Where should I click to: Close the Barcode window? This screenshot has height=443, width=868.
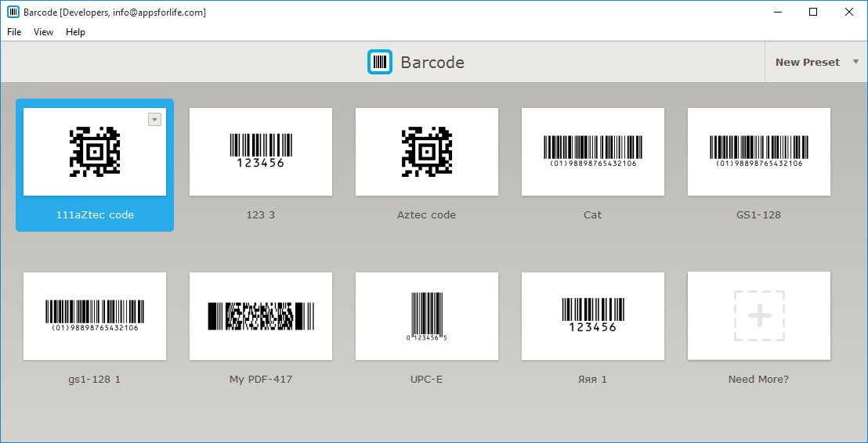(849, 13)
